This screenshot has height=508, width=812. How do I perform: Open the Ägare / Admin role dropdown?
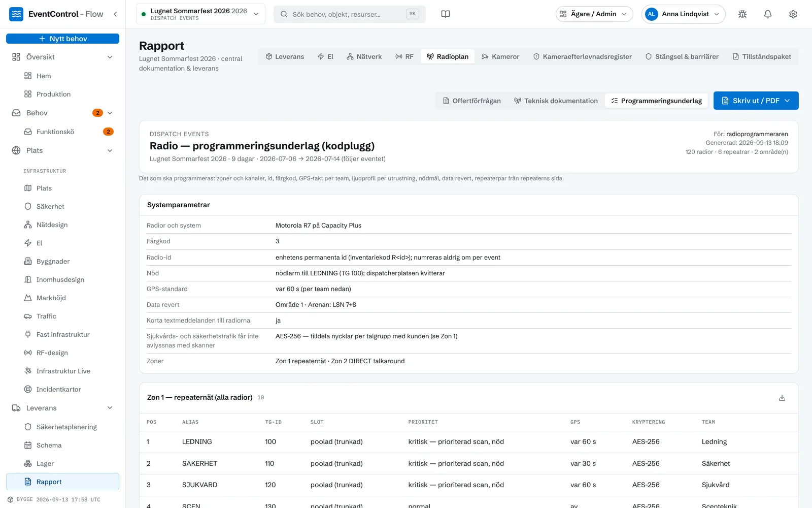[x=594, y=14]
